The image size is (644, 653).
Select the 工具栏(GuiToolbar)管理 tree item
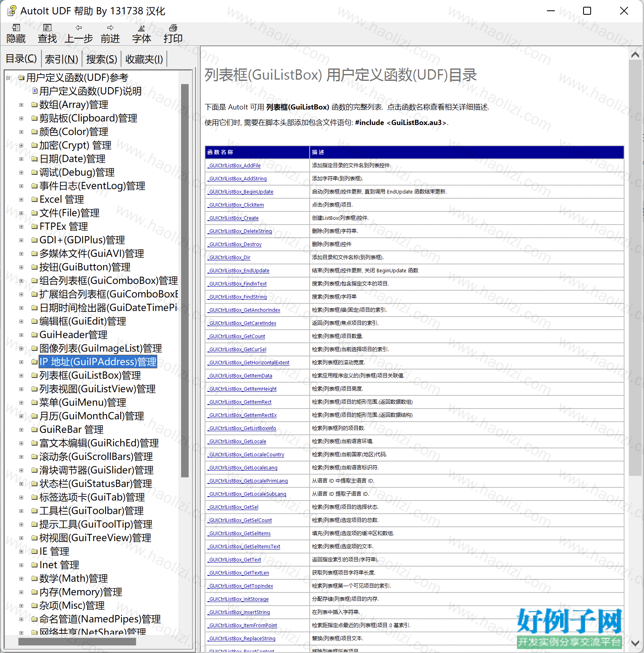92,511
